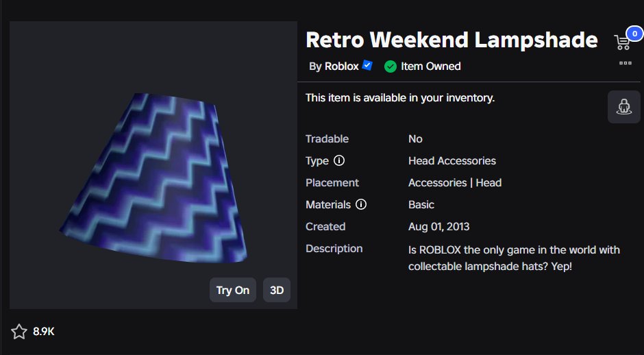Click the Item Owned label

[431, 66]
